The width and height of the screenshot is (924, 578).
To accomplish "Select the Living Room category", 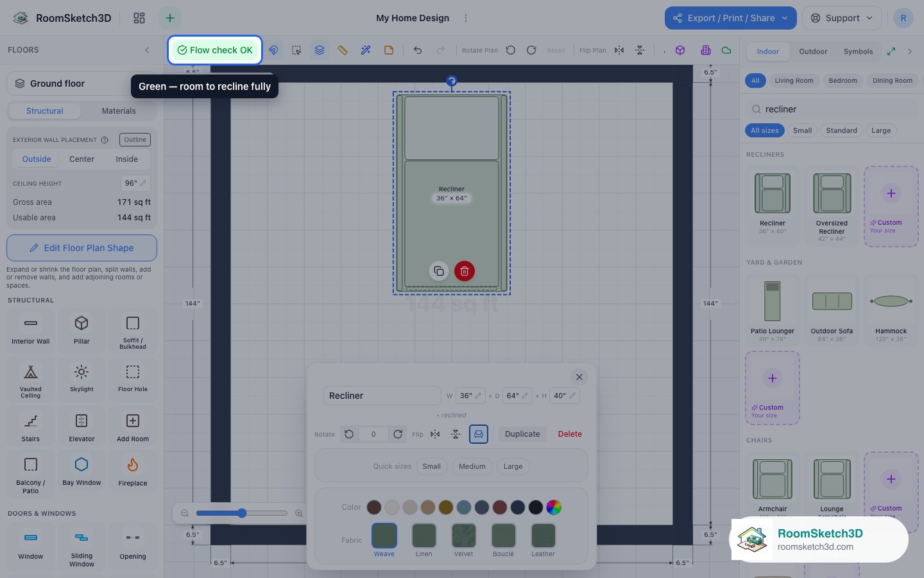I will tap(794, 81).
